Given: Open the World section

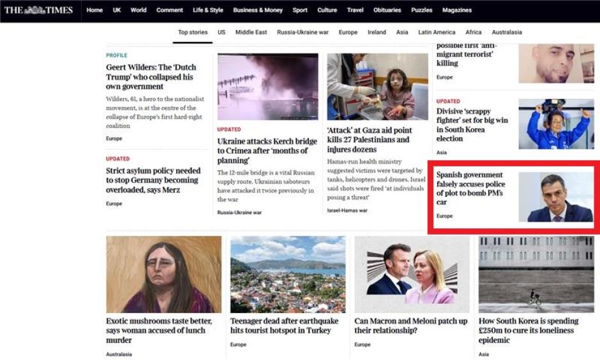Looking at the screenshot, I should point(139,10).
